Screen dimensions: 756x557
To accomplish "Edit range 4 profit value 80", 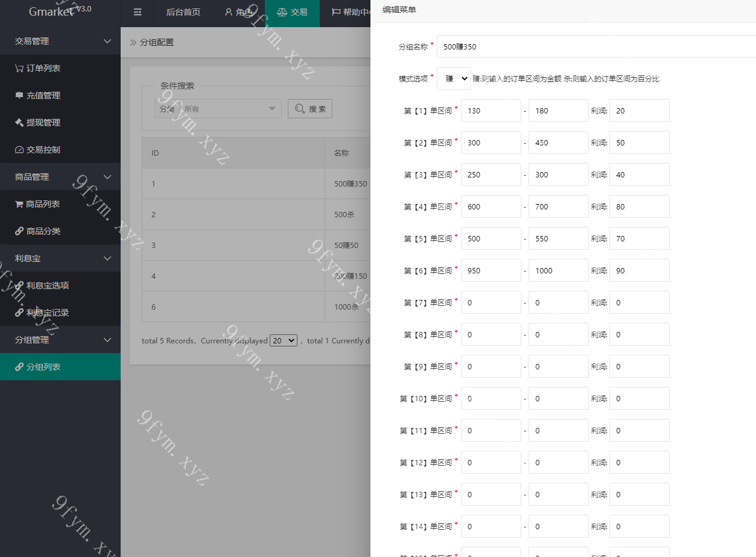I will (640, 206).
